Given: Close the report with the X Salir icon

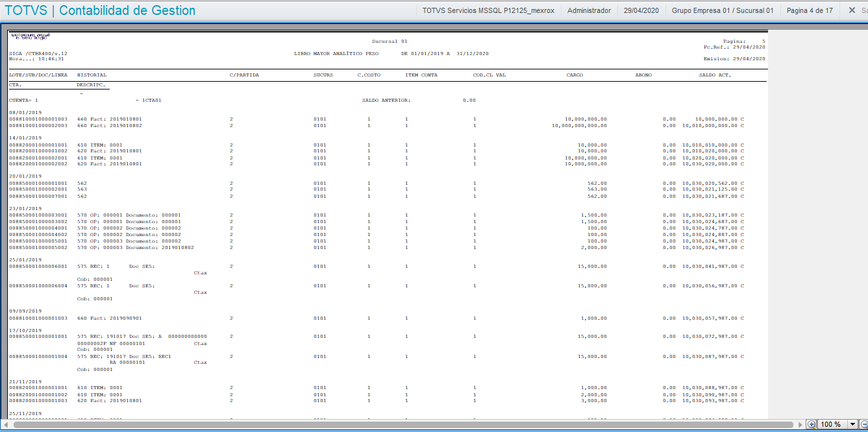Looking at the screenshot, I should (x=852, y=10).
